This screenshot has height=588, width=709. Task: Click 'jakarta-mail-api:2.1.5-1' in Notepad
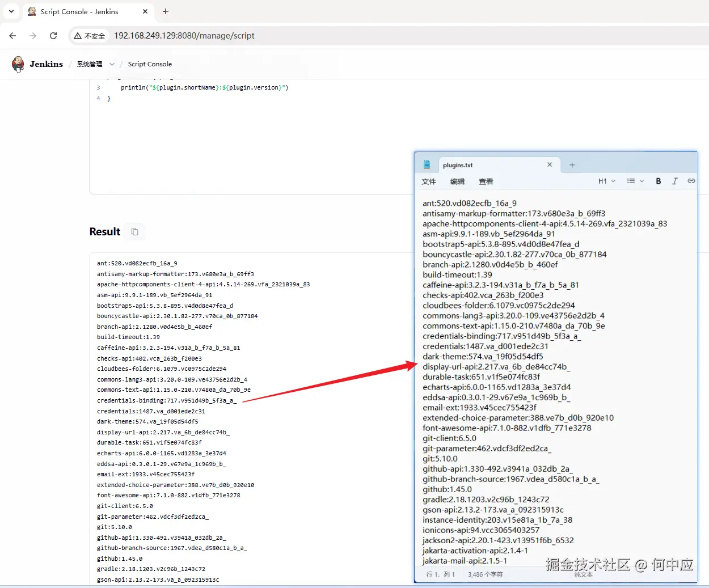[465, 560]
